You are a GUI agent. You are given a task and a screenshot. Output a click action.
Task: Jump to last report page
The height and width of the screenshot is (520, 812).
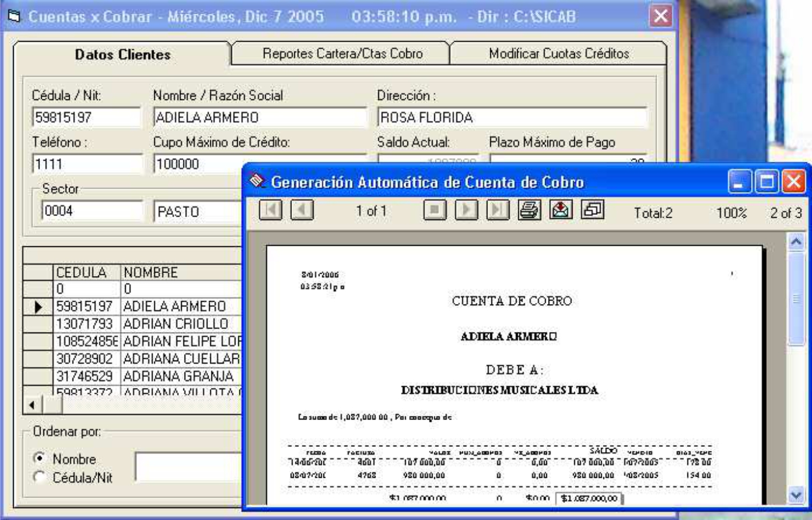pyautogui.click(x=498, y=211)
